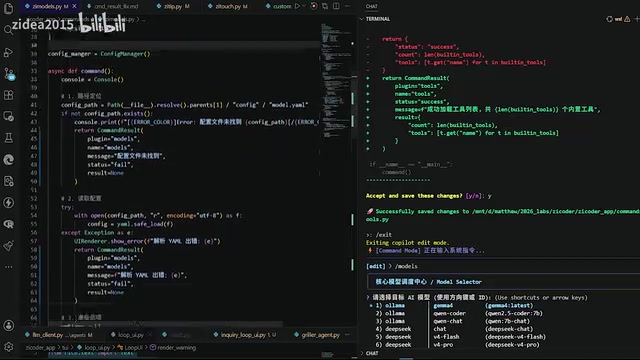Switch to the inquiry_loop_ui.py tab

245,335
